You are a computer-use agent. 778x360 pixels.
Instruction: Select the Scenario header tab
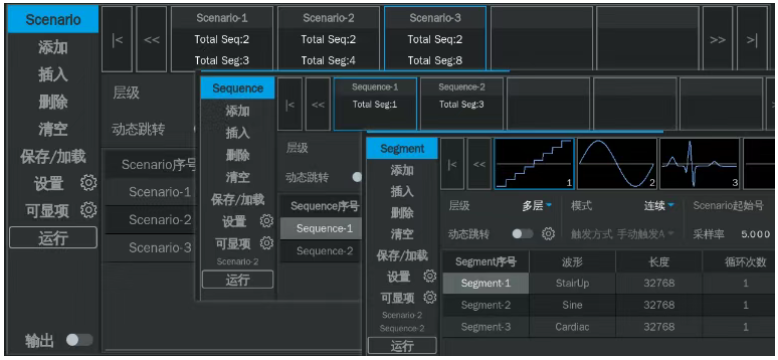(53, 20)
